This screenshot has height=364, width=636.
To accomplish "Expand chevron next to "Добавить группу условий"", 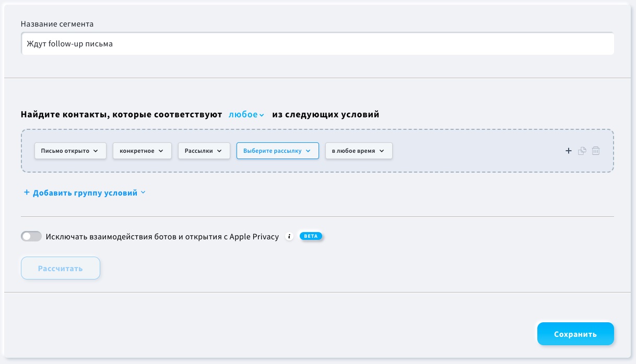I will (144, 192).
